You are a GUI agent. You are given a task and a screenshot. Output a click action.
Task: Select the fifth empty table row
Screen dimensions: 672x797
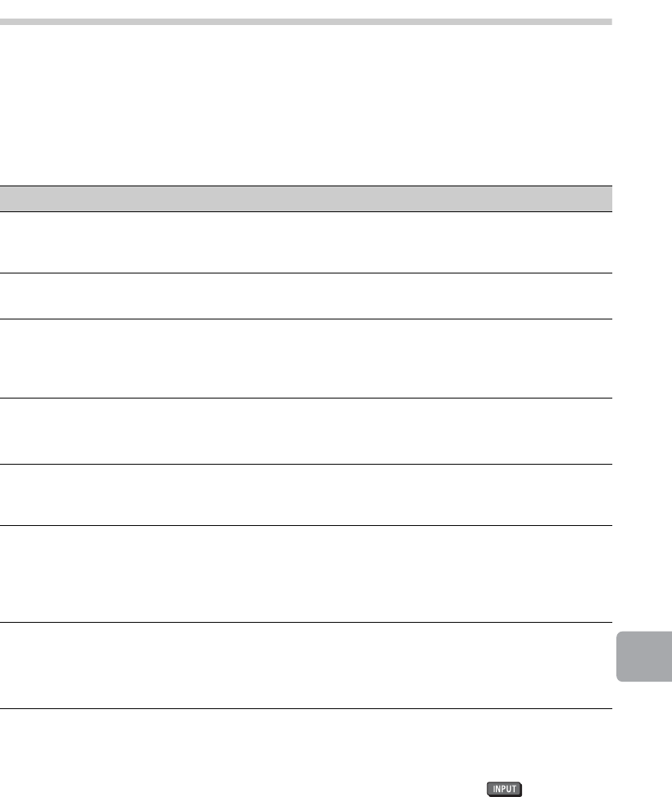coord(306,494)
